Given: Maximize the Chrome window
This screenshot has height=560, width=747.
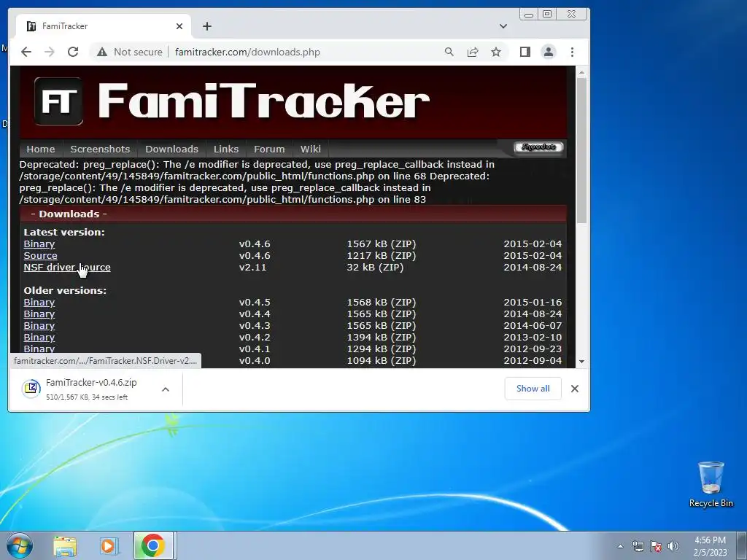Looking at the screenshot, I should coord(547,15).
